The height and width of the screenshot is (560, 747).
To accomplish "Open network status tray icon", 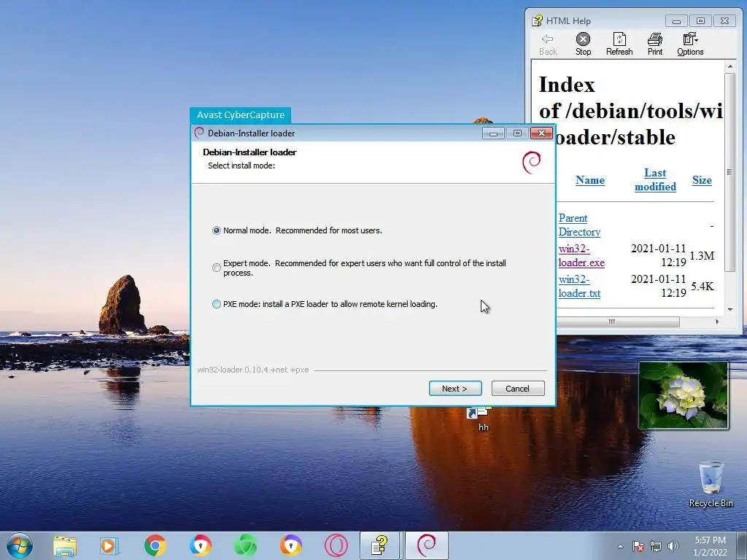I will coord(656,546).
